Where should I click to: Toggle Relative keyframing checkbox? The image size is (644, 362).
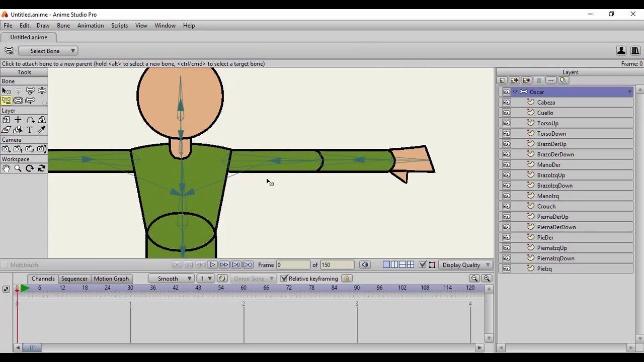(x=284, y=279)
